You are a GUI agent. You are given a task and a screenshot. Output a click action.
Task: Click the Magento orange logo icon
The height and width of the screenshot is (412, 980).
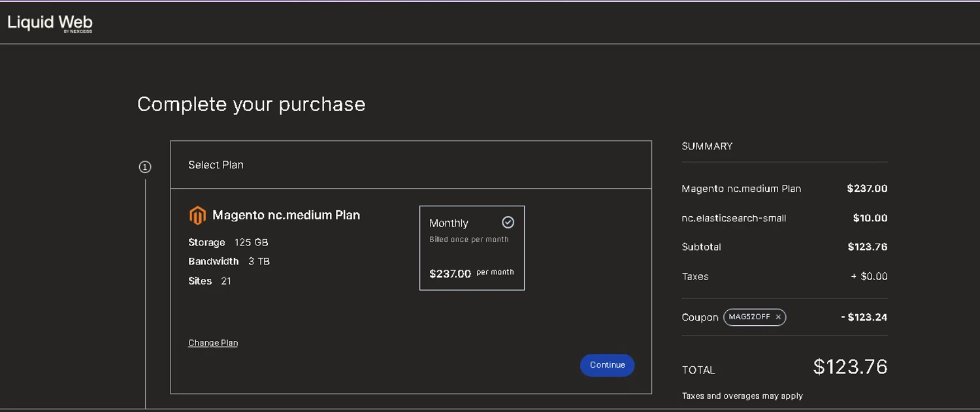pyautogui.click(x=197, y=215)
